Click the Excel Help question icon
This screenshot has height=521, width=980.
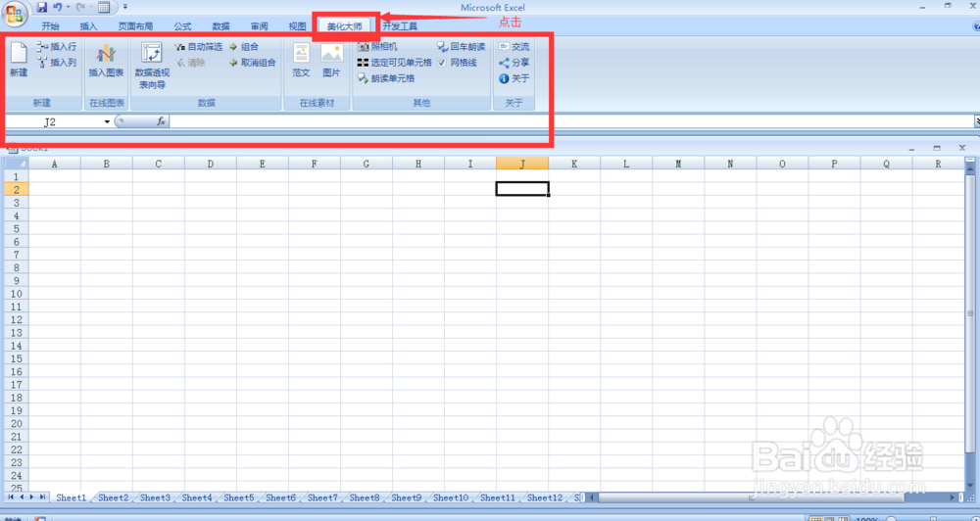pos(976,26)
